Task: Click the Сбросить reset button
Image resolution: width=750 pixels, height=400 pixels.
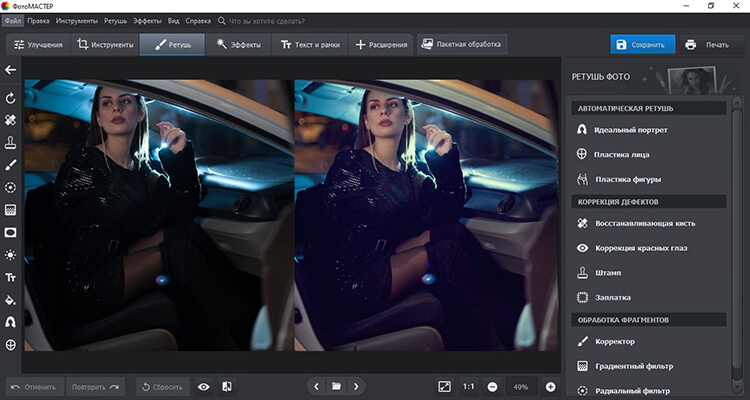Action: point(160,386)
